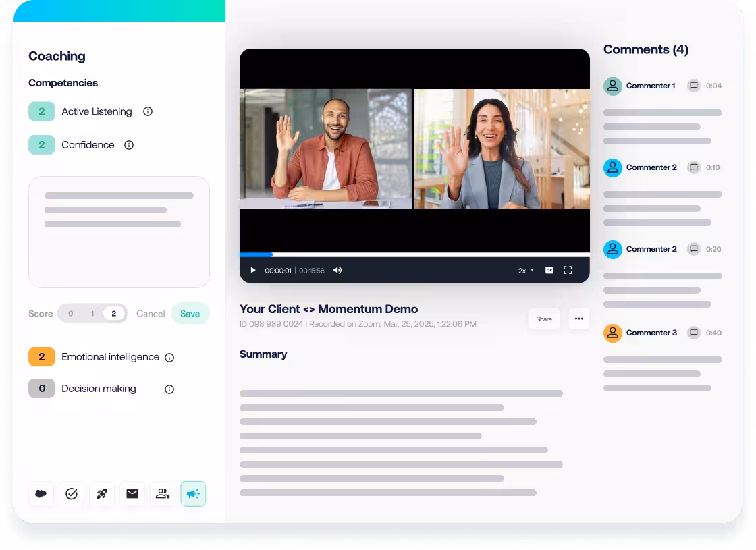Open the 2x playback speed dropdown
The height and width of the screenshot is (550, 756).
(x=526, y=271)
